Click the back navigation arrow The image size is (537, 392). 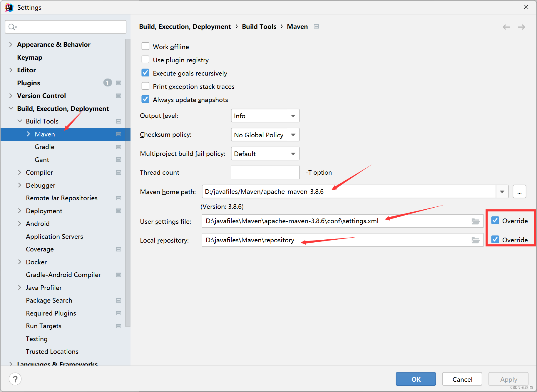pos(506,27)
